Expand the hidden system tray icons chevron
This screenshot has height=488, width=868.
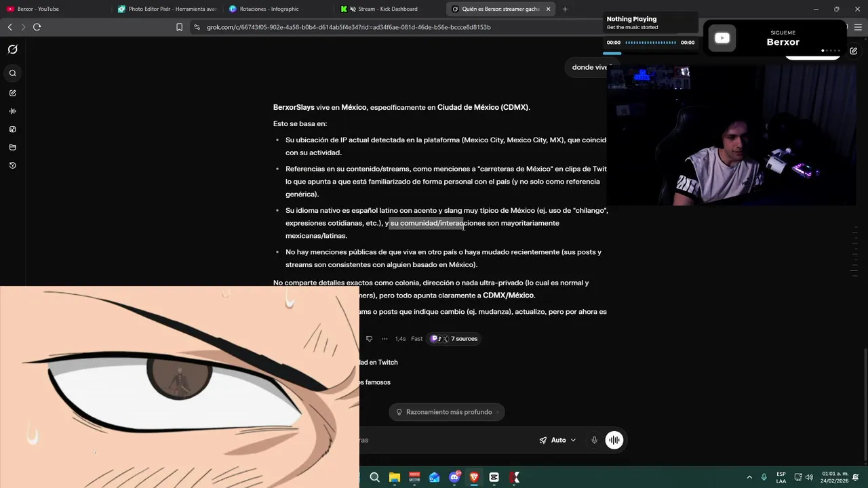pyautogui.click(x=749, y=478)
